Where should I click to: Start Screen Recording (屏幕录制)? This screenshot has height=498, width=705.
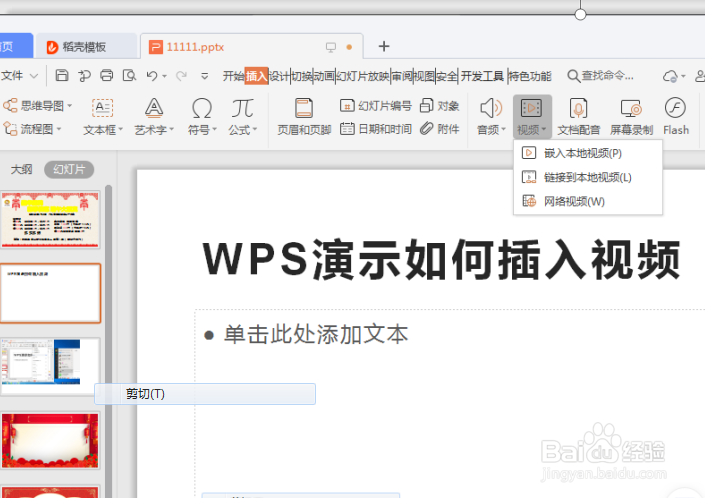point(631,117)
